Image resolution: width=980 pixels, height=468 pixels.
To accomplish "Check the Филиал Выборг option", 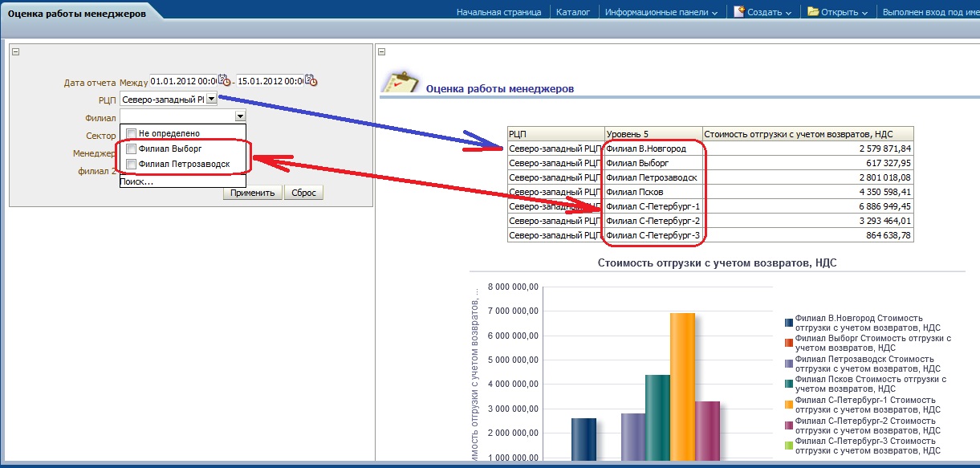I will click(x=131, y=149).
